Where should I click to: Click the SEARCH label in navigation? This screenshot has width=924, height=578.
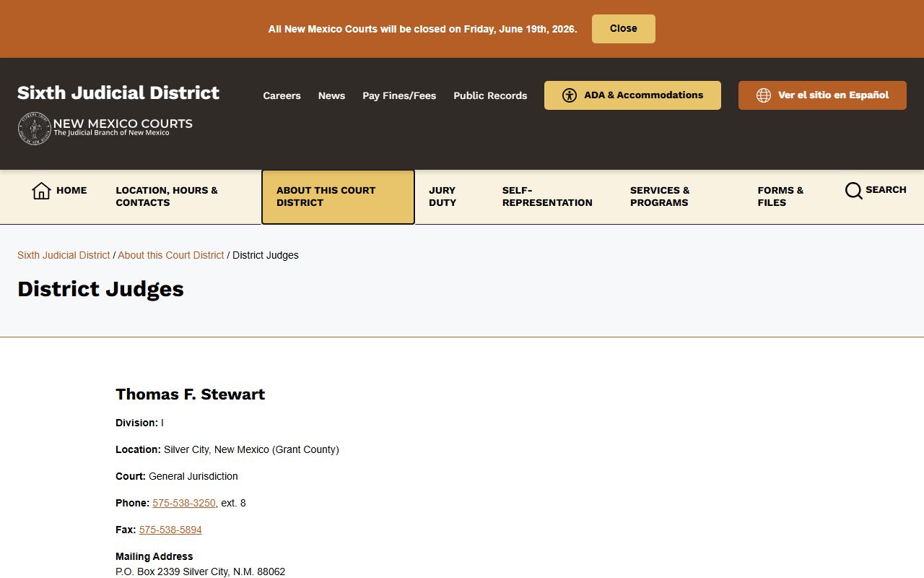(886, 189)
